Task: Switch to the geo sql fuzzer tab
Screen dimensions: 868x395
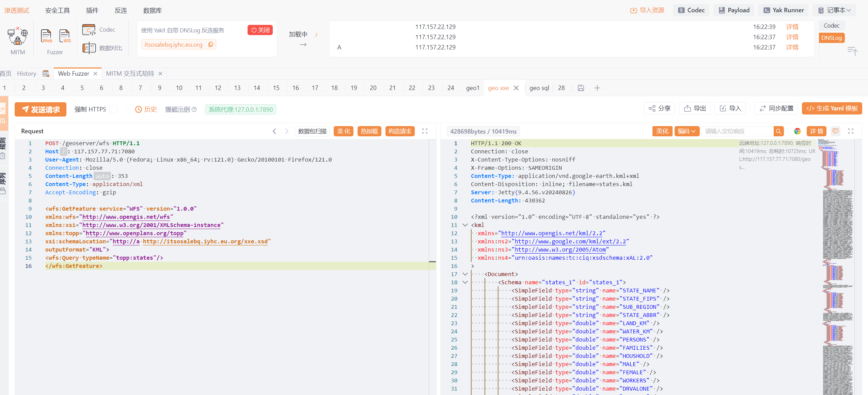Action: [539, 88]
